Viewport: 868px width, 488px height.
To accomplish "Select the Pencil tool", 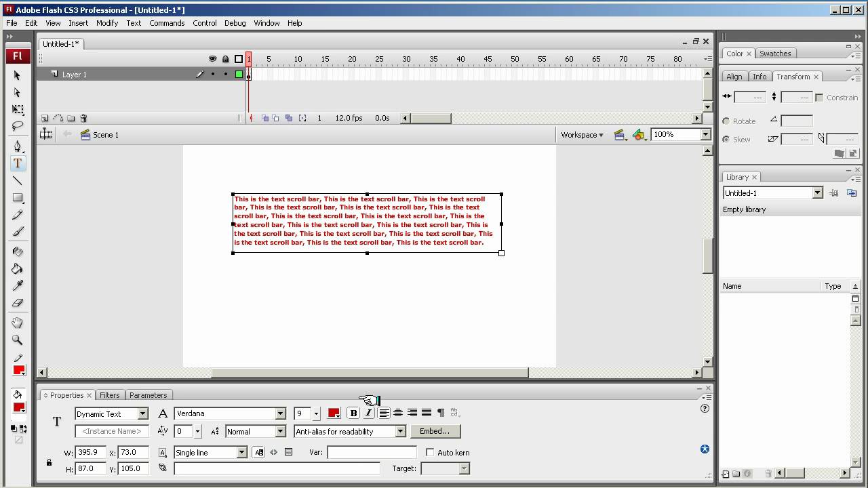I will coord(18,215).
